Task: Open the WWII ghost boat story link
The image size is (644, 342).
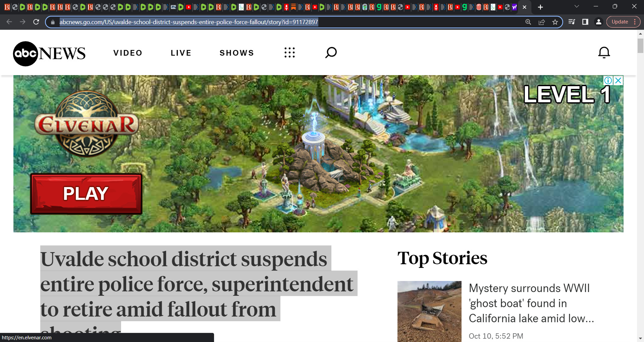Action: click(x=531, y=303)
